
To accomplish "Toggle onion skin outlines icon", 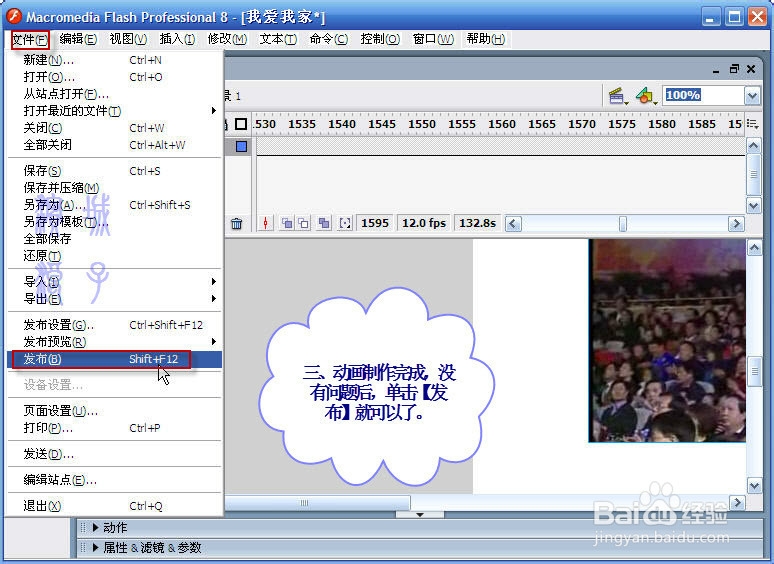I will coord(303,224).
